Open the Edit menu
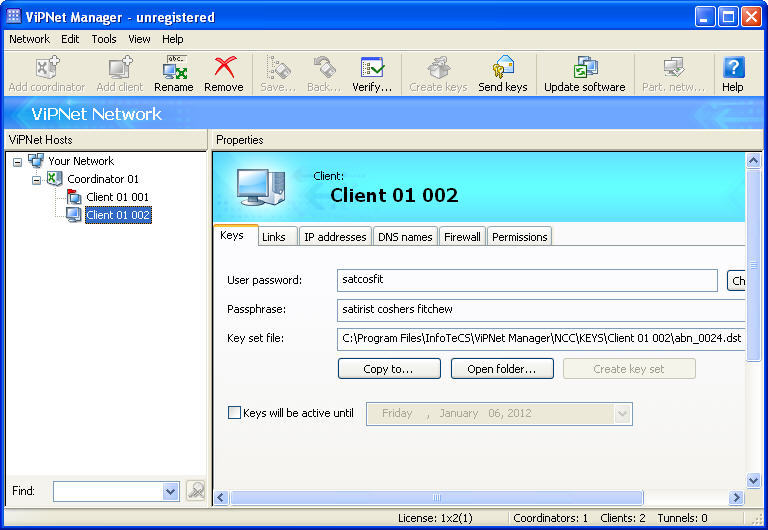This screenshot has height=530, width=768. (x=70, y=39)
